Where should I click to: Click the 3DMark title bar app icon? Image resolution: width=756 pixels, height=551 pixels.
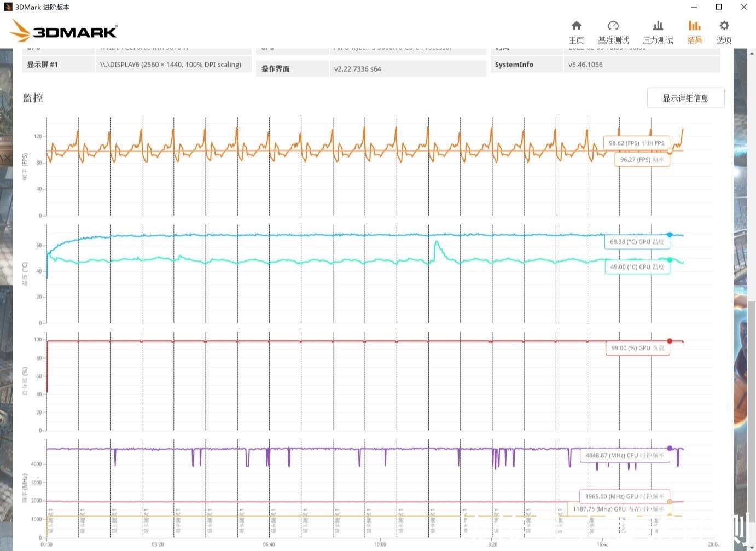click(8, 7)
